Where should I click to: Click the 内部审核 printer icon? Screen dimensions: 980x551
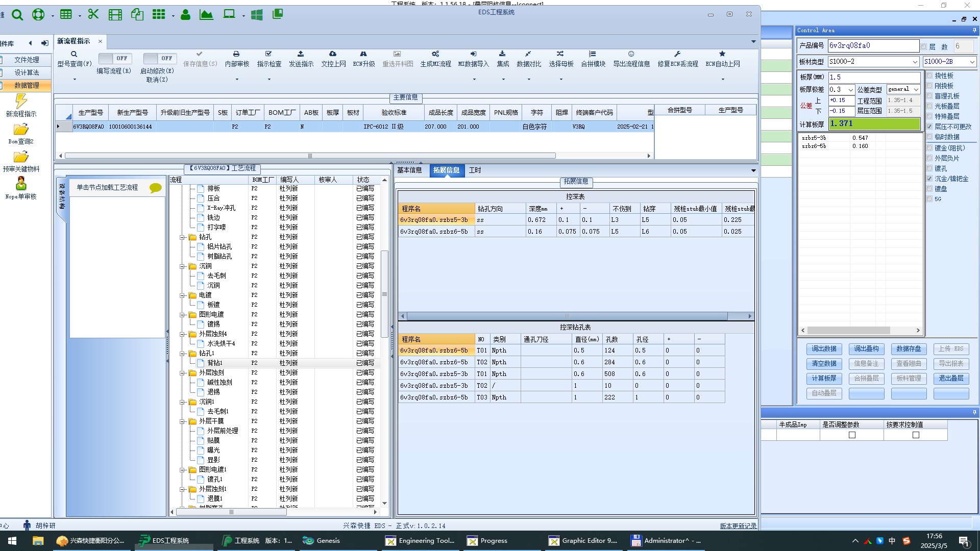click(236, 54)
